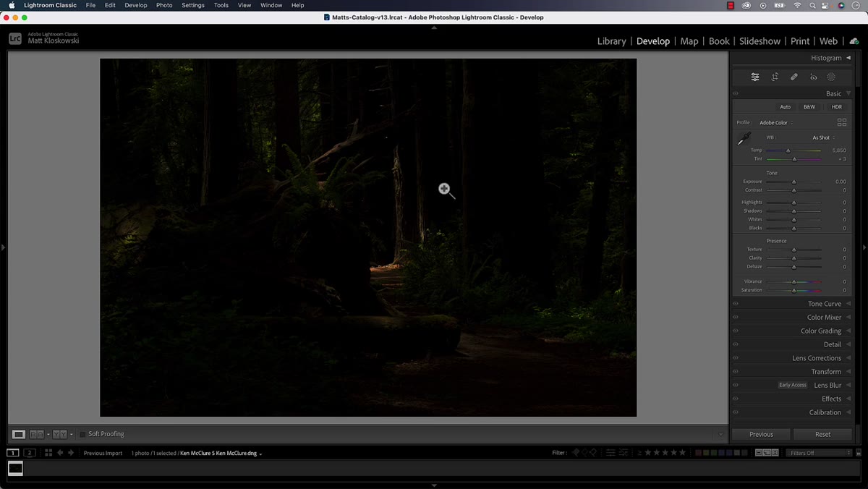
Task: Toggle the Basic panel visibility eye
Action: (x=736, y=93)
